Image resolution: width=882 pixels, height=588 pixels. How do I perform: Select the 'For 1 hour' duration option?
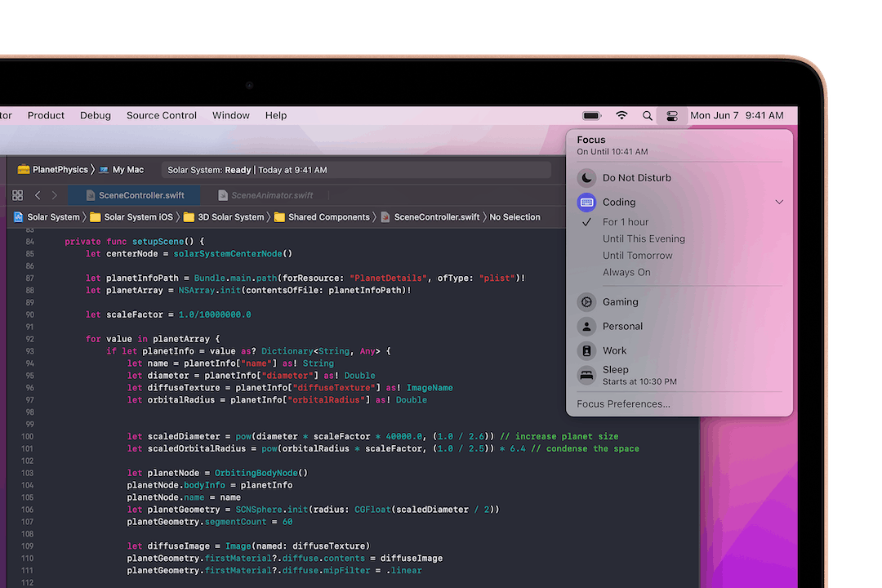626,222
